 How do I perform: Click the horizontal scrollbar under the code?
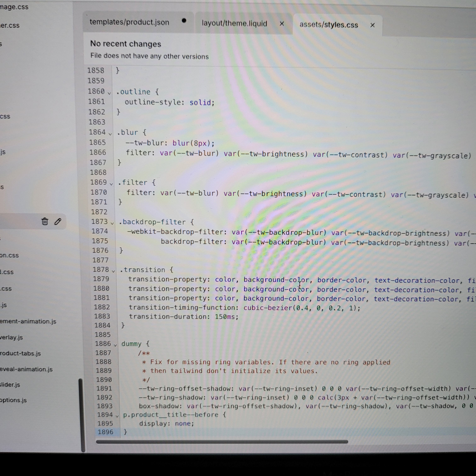222,442
